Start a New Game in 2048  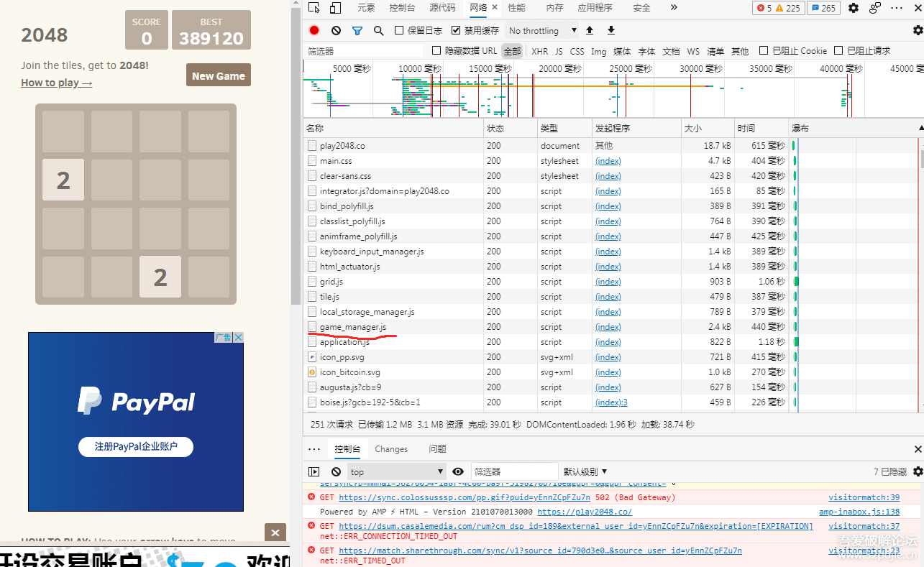coord(219,75)
